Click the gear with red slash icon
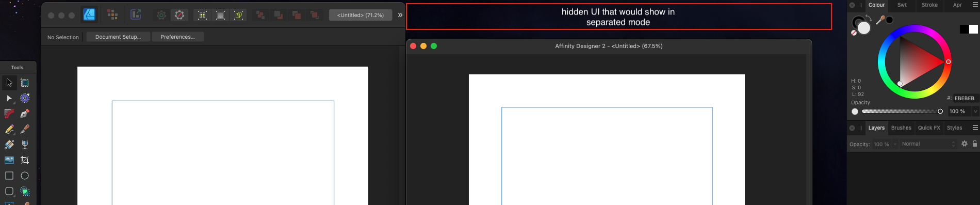 pos(179,15)
